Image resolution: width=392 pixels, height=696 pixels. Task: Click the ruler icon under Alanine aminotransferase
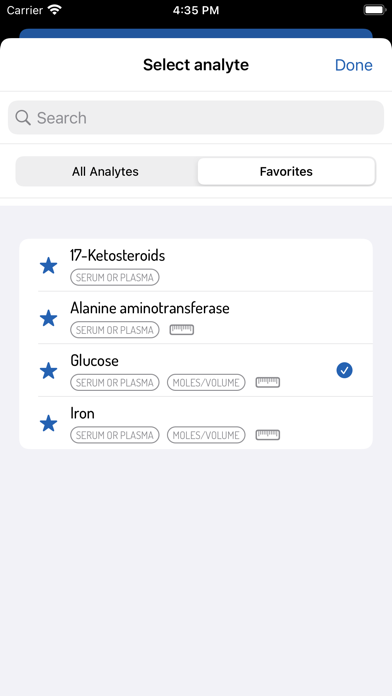coord(182,330)
